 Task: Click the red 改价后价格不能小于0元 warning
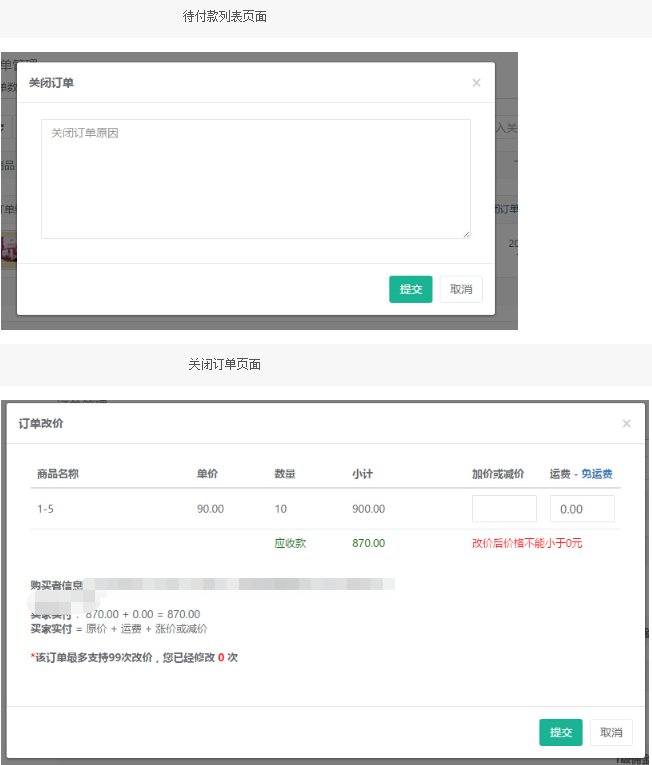tap(527, 543)
